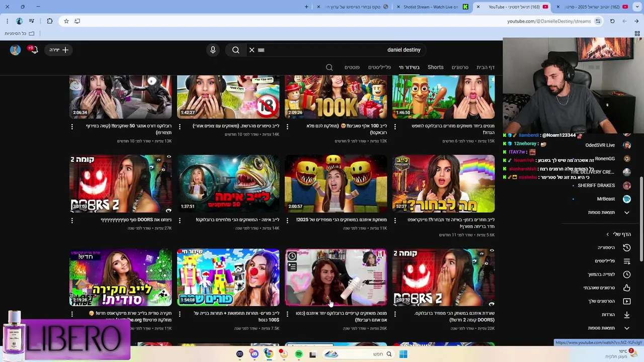Image resolution: width=644 pixels, height=362 pixels.
Task: Open video titled ניצחנו את DOORS
Action: pos(136,220)
